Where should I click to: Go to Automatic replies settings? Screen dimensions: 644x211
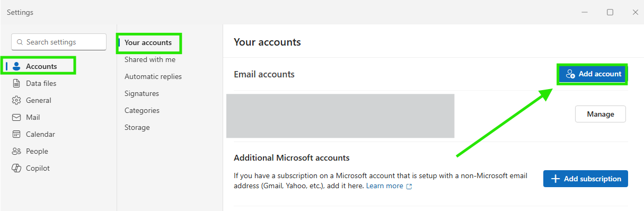pyautogui.click(x=153, y=76)
